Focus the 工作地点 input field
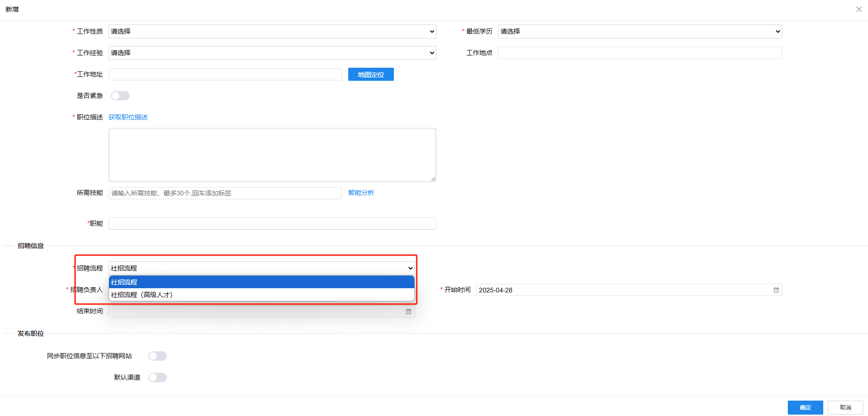The height and width of the screenshot is (416, 868). coord(640,53)
